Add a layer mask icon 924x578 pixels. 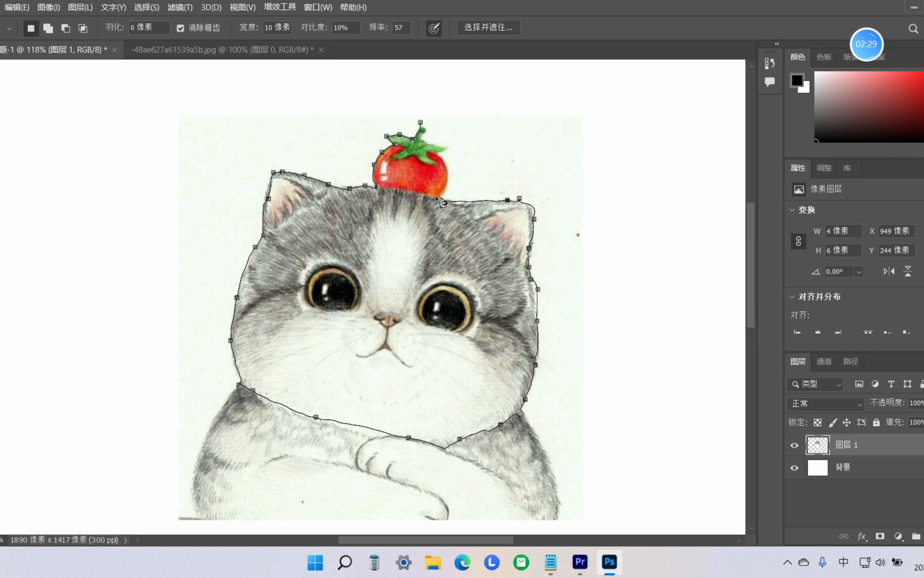click(880, 536)
